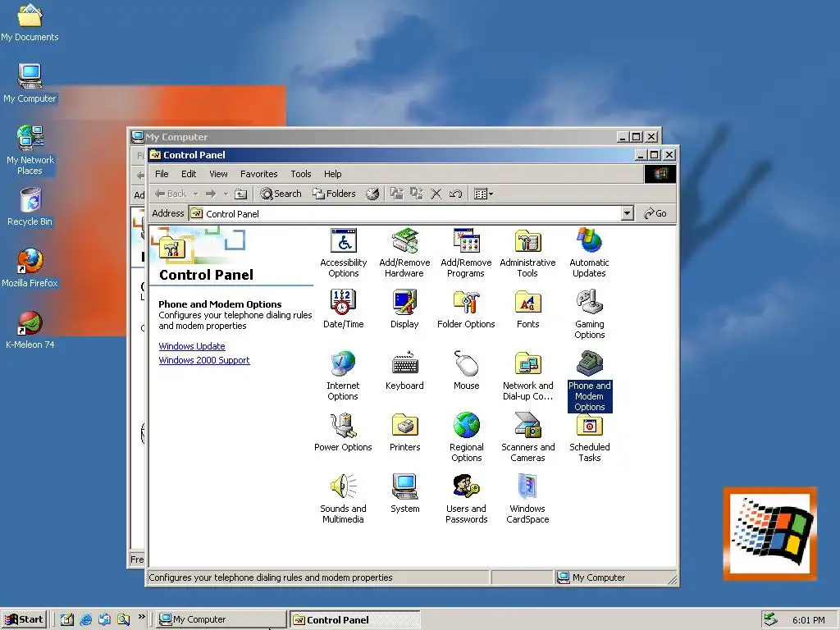The width and height of the screenshot is (840, 630).
Task: Open the View menu
Action: point(218,174)
